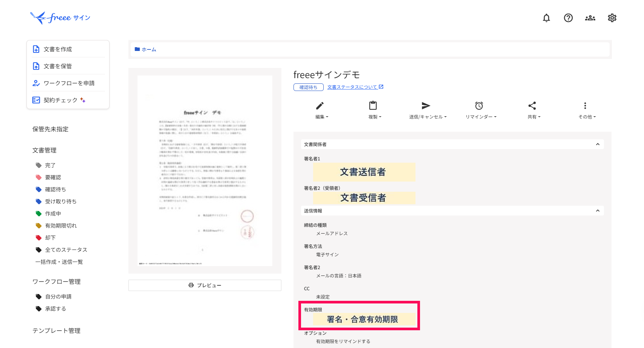644x348 pixels.
Task: Click the alarm clock リマインダー icon
Action: pyautogui.click(x=479, y=106)
